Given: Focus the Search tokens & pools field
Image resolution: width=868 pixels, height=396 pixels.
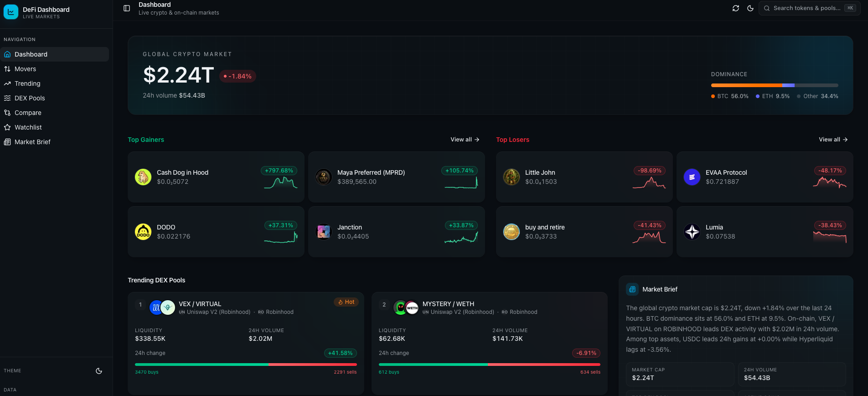Looking at the screenshot, I should (810, 8).
